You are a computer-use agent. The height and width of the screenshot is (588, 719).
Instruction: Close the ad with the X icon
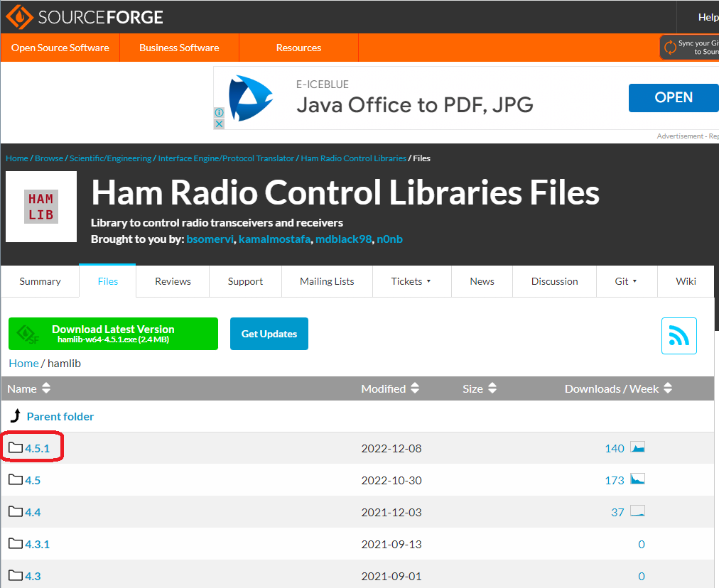pos(220,124)
